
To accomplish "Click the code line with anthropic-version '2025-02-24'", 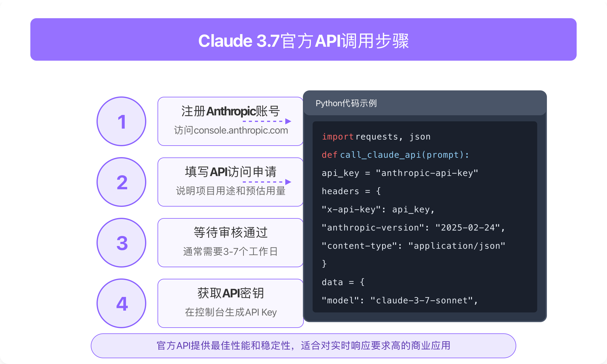I will (413, 228).
